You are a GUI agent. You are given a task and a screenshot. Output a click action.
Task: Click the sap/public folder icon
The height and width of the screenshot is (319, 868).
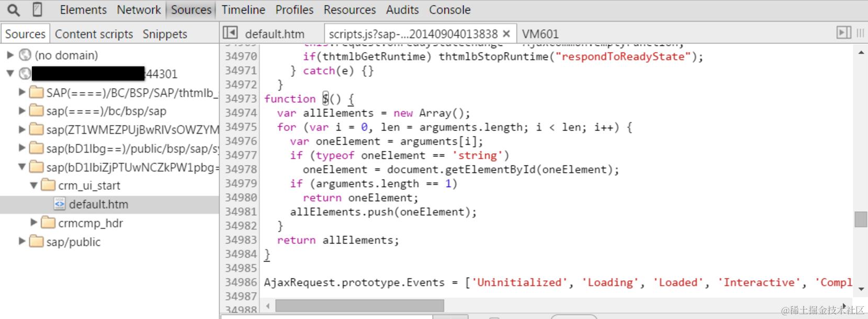(x=37, y=241)
